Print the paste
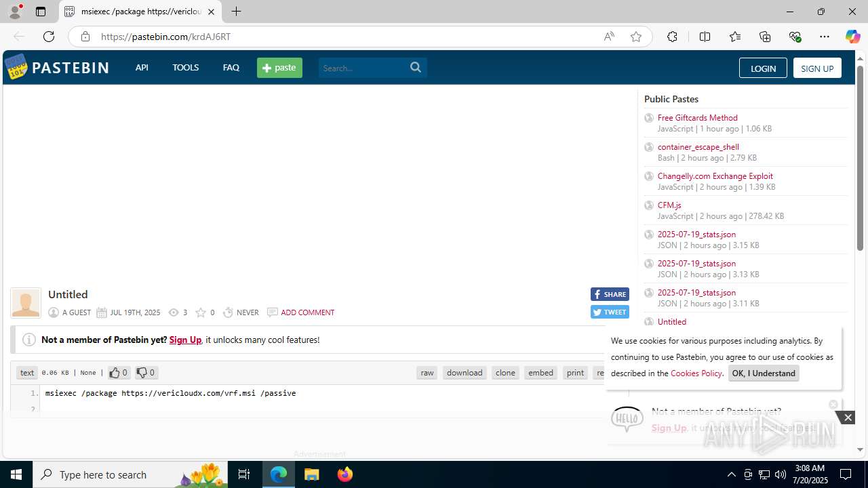 (x=576, y=372)
